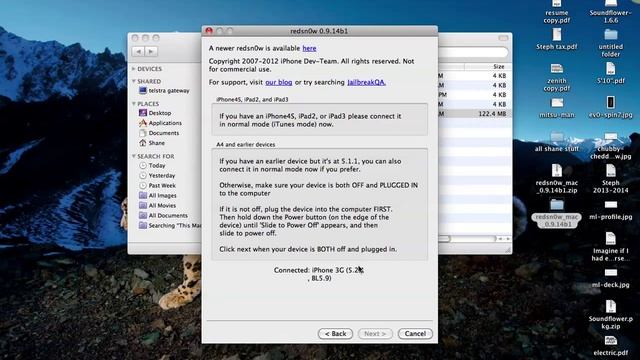Select ml-profile.jpg on the desktop
Screen dimensions: 640x360
tap(611, 210)
